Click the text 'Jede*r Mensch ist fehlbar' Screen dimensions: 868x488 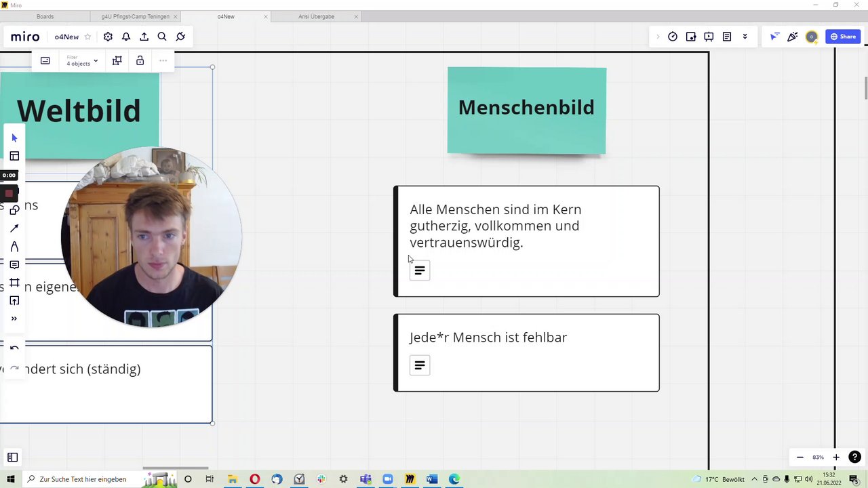(x=488, y=338)
